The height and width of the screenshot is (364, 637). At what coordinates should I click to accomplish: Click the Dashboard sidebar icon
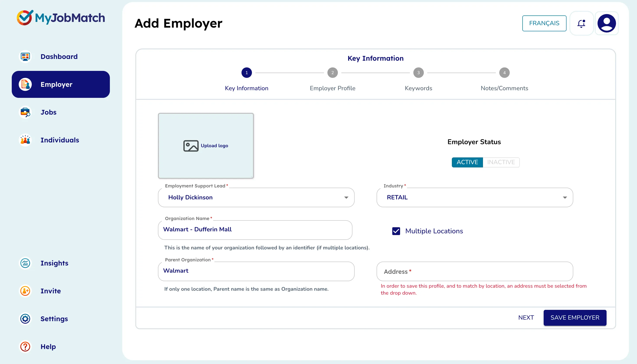pos(25,57)
